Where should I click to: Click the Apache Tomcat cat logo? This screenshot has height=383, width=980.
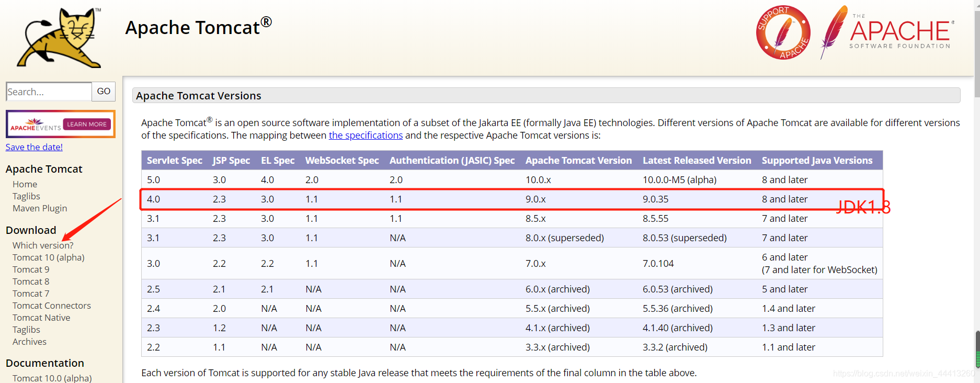coord(59,38)
